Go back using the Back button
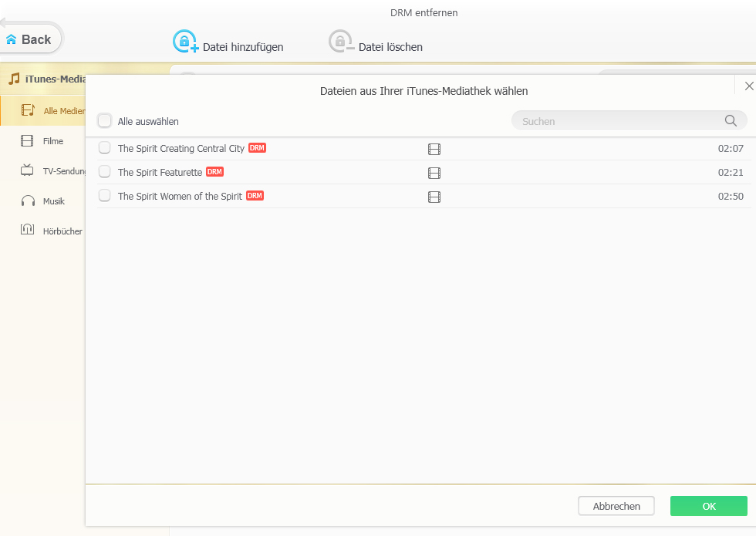Image resolution: width=756 pixels, height=536 pixels. pyautogui.click(x=30, y=39)
